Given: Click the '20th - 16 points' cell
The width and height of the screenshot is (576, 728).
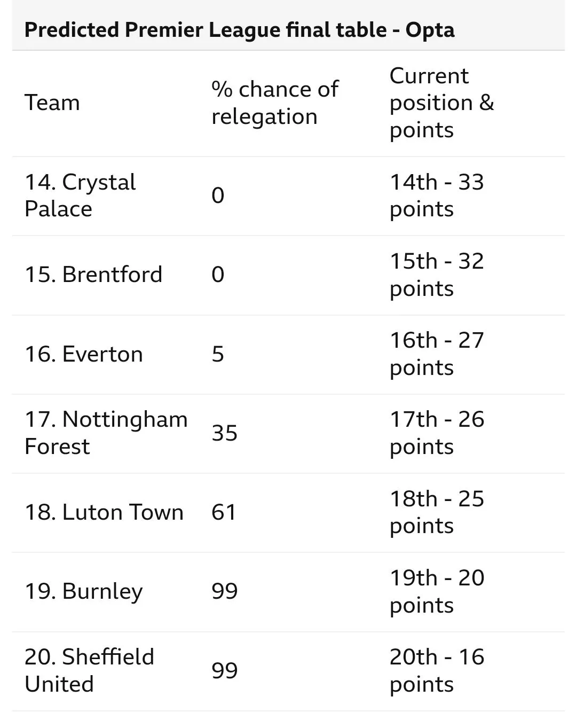Looking at the screenshot, I should click(x=437, y=670).
